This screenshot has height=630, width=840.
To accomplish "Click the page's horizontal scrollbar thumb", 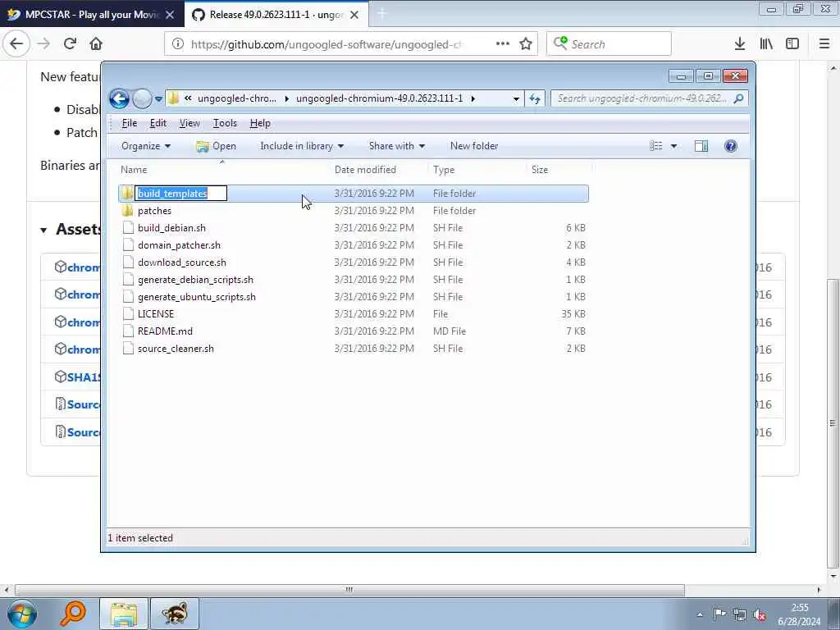I will (x=349, y=590).
